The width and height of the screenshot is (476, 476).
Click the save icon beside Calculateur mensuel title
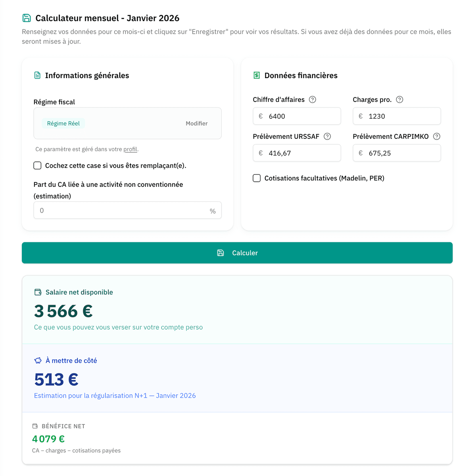pyautogui.click(x=26, y=18)
